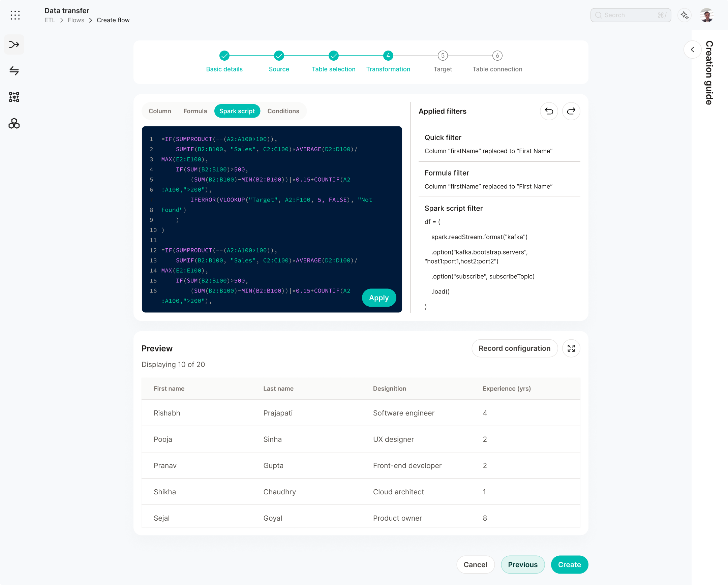The height and width of the screenshot is (585, 728).
Task: Select the Pooja row cell
Action: tap(163, 439)
